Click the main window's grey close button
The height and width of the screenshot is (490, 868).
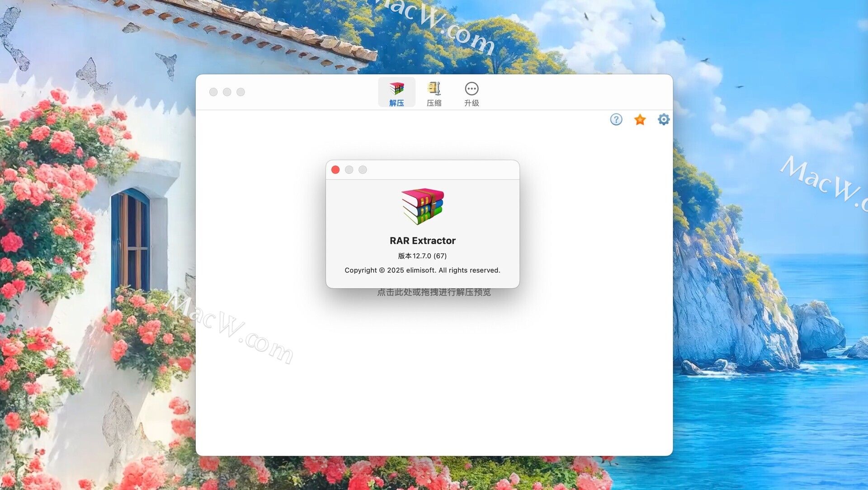pos(213,92)
